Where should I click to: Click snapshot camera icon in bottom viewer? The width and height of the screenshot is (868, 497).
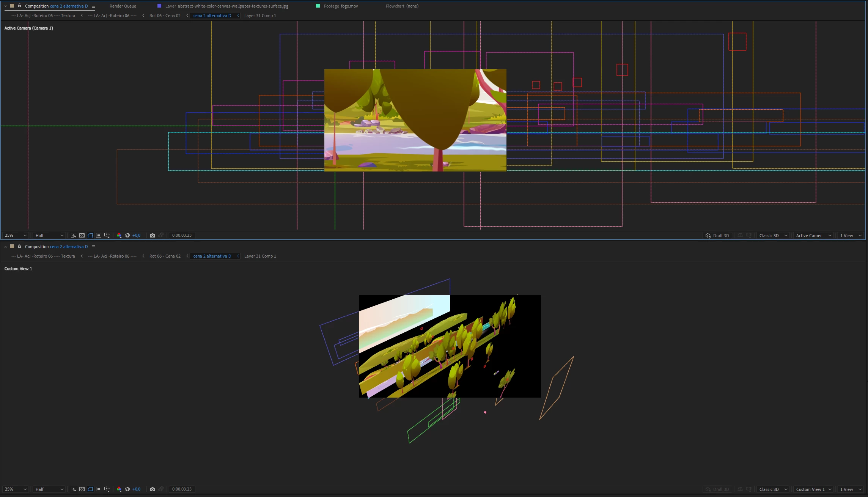click(153, 489)
